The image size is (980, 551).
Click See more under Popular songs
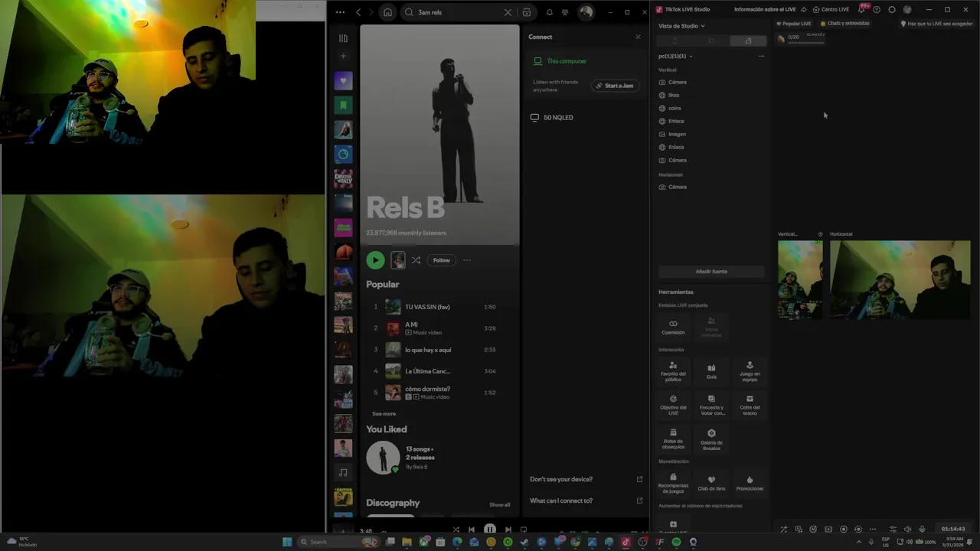[384, 414]
